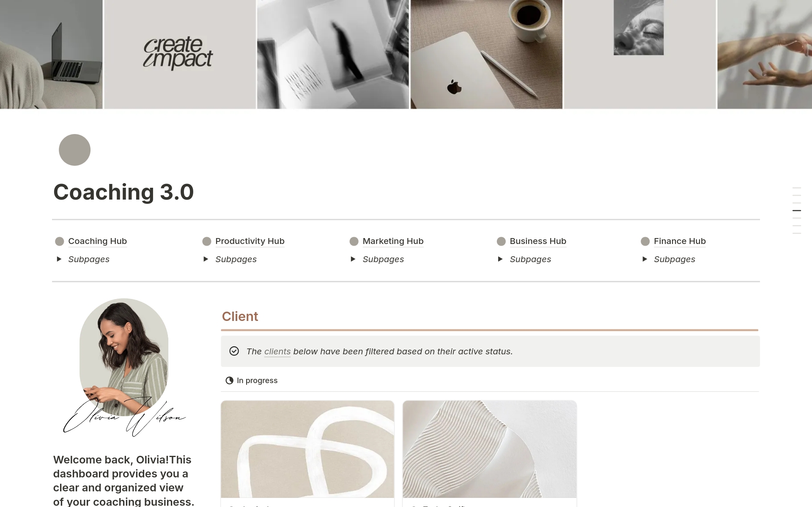Screen dimensions: 812x507
Task: Open the In progress view tab
Action: pos(252,381)
